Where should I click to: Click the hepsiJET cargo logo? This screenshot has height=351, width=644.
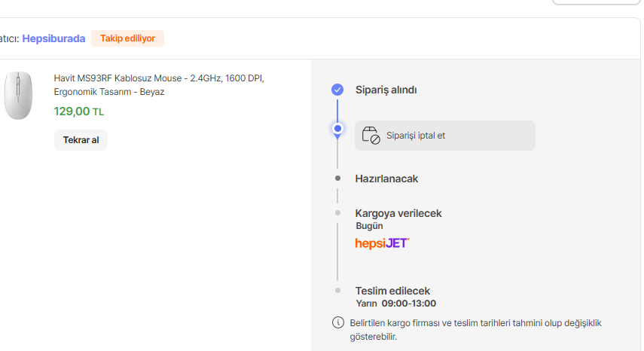pyautogui.click(x=383, y=243)
